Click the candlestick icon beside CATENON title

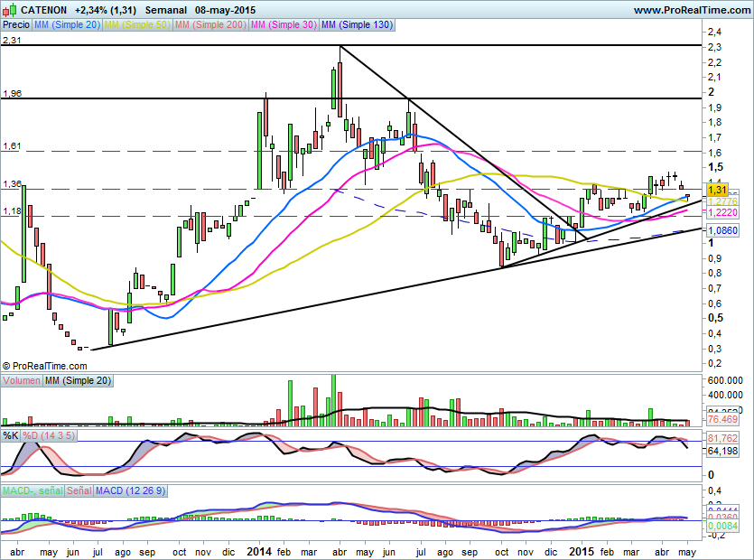click(x=10, y=9)
